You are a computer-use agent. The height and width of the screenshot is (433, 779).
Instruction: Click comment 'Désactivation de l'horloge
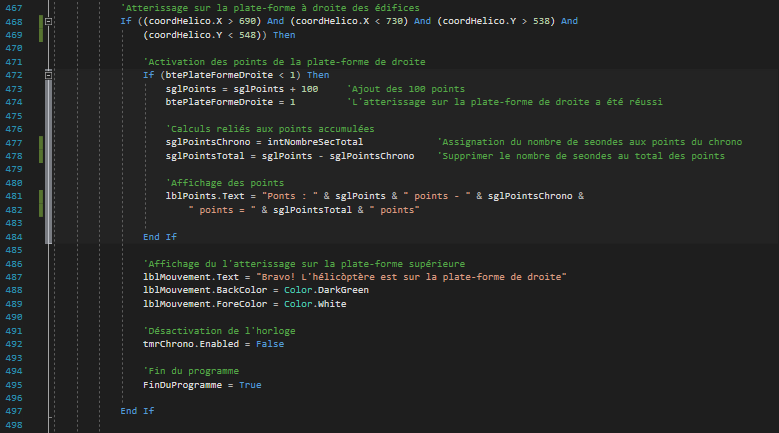(x=220, y=331)
